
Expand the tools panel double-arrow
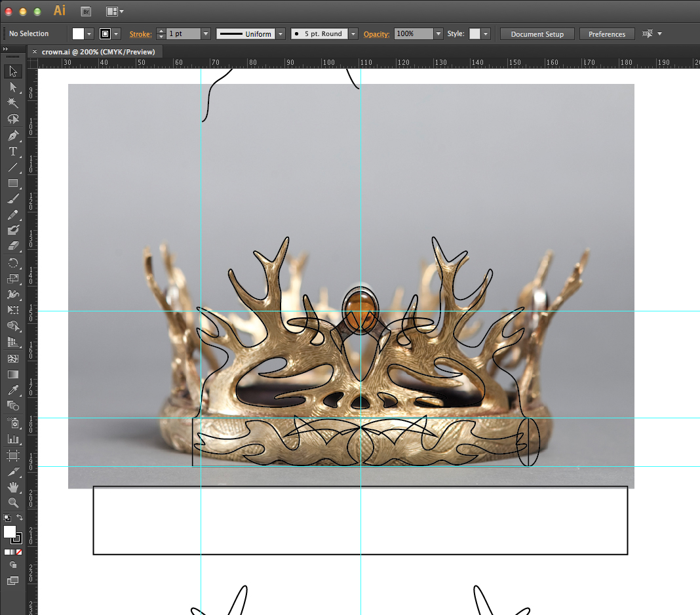click(x=5, y=49)
